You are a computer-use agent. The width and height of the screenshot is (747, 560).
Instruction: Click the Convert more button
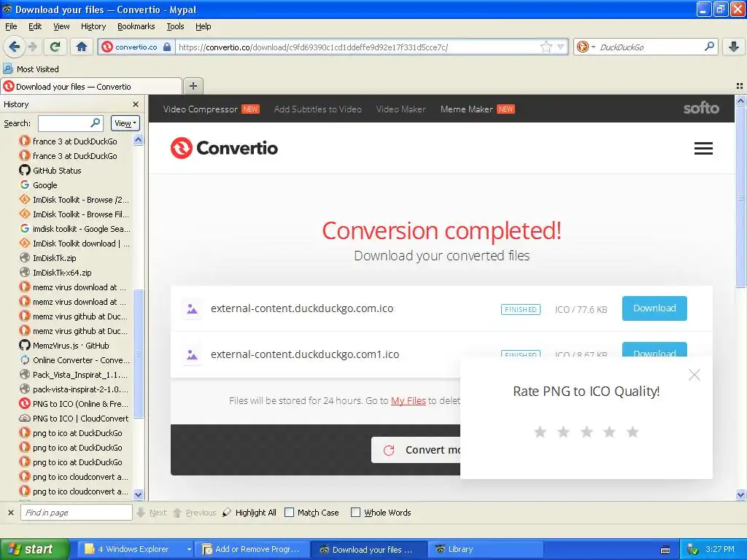[416, 450]
